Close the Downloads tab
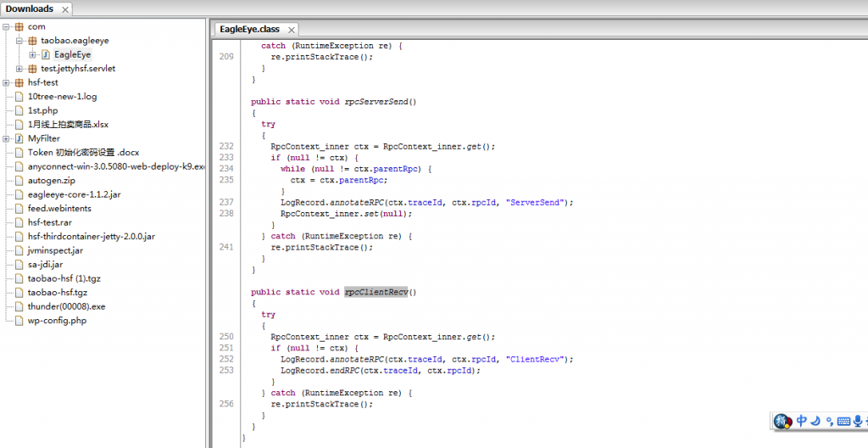Image resolution: width=868 pixels, height=448 pixels. [x=64, y=9]
